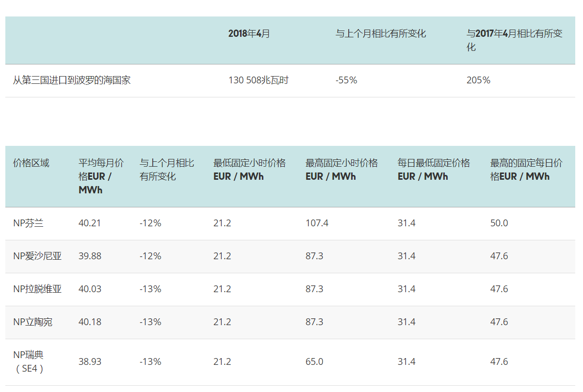Select the NP芬兰 row label

[28, 223]
